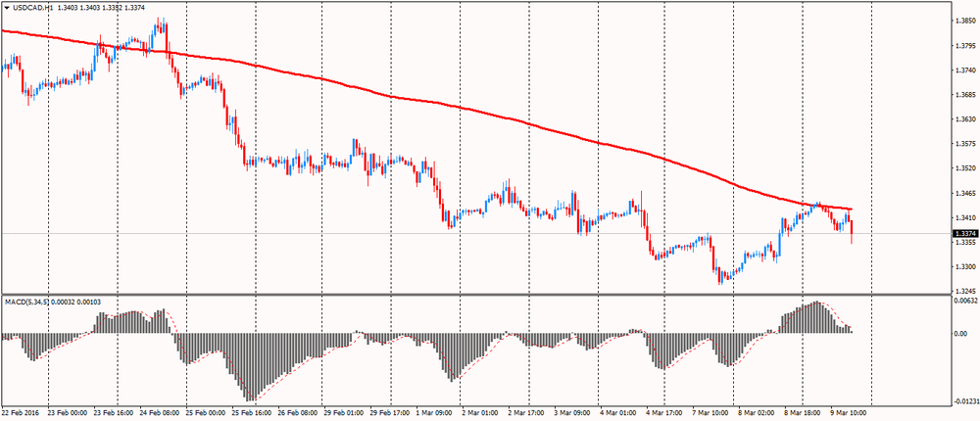The height and width of the screenshot is (421, 980).
Task: Select the USDCAD,H1 symbol title text
Action: point(32,8)
